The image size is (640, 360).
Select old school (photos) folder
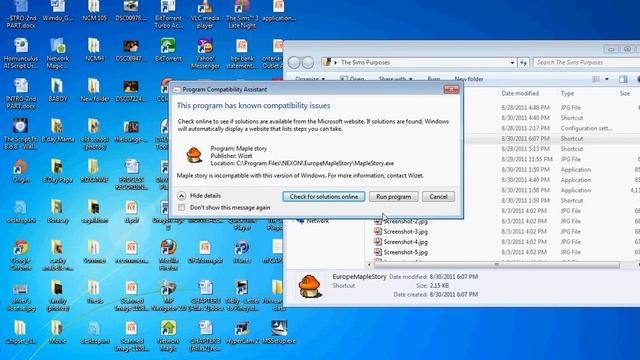tap(94, 134)
